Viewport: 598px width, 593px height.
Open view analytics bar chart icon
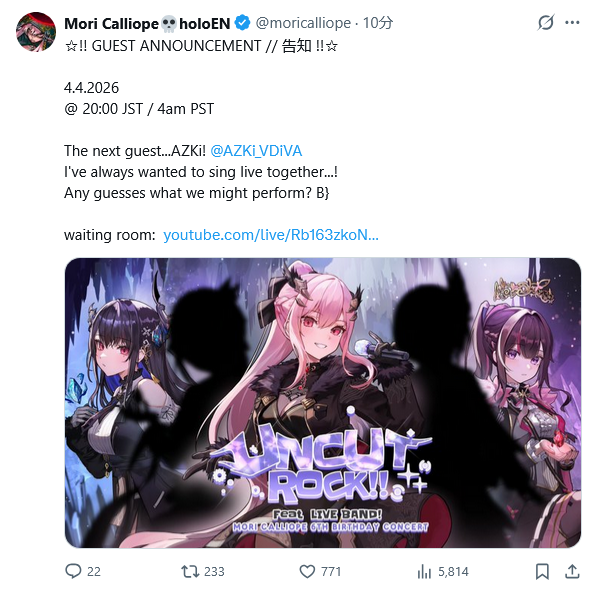[424, 571]
